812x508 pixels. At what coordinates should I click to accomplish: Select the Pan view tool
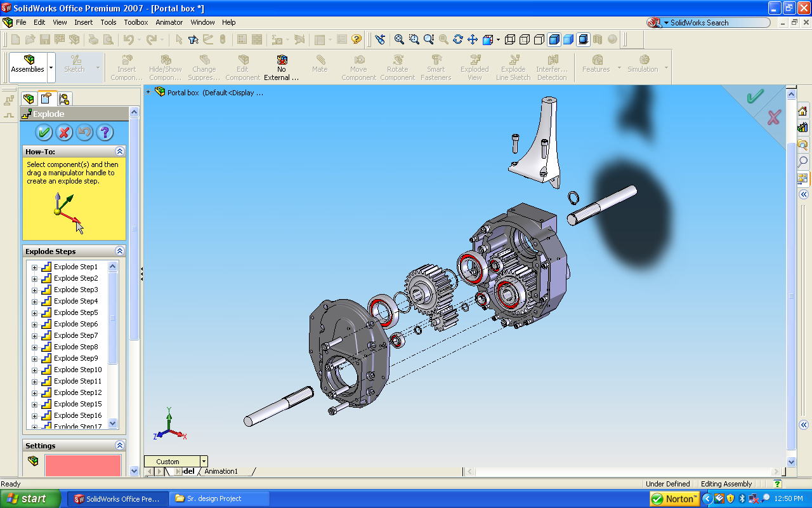pos(472,39)
